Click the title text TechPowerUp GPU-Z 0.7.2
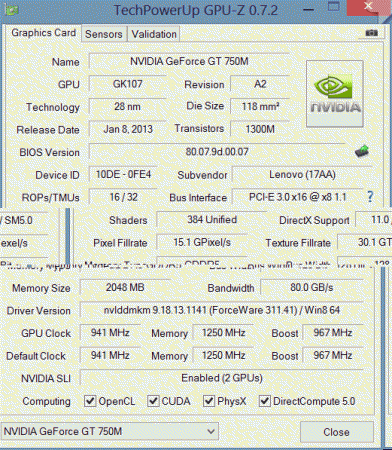The width and height of the screenshot is (392, 450). (196, 10)
